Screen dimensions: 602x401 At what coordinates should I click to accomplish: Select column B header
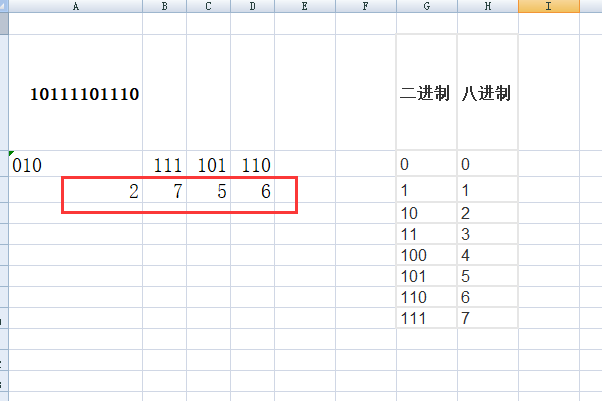pos(165,6)
